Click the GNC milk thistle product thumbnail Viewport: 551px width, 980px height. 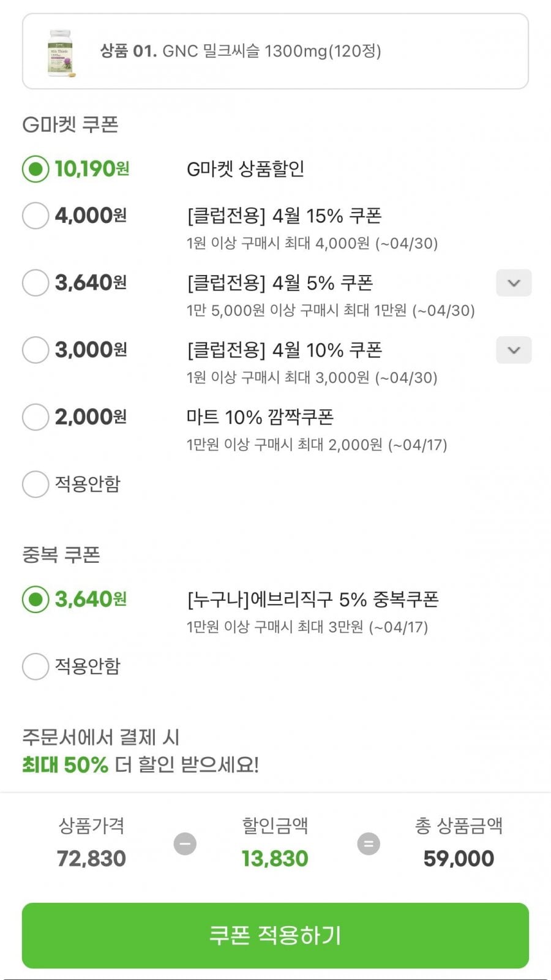tap(61, 53)
